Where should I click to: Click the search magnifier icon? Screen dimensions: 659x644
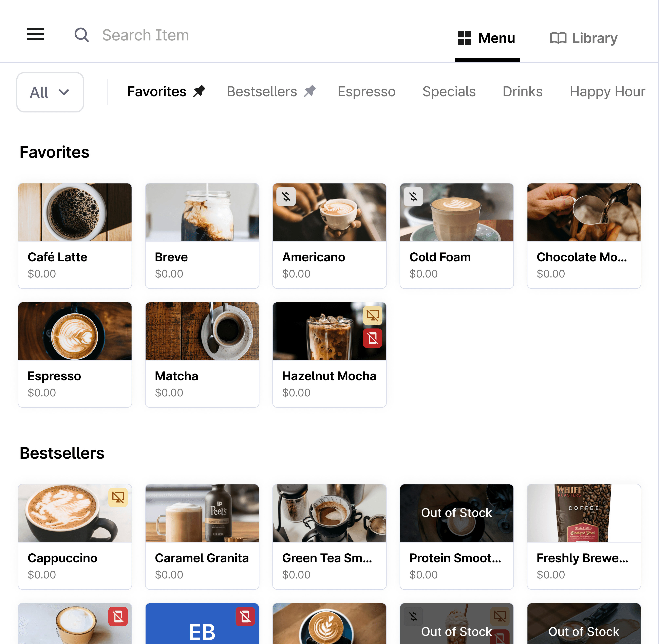point(81,35)
